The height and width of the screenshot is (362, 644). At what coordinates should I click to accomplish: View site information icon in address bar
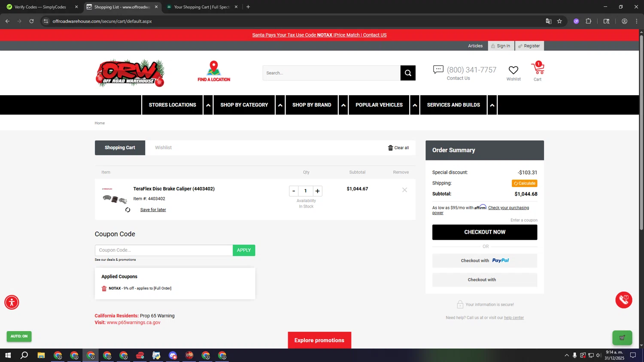click(46, 21)
